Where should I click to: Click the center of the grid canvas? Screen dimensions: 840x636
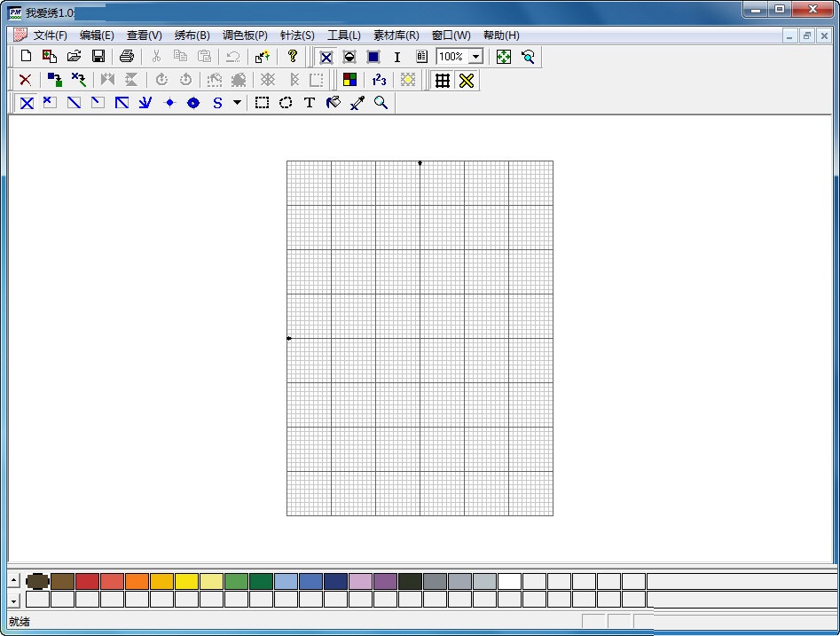(420, 338)
